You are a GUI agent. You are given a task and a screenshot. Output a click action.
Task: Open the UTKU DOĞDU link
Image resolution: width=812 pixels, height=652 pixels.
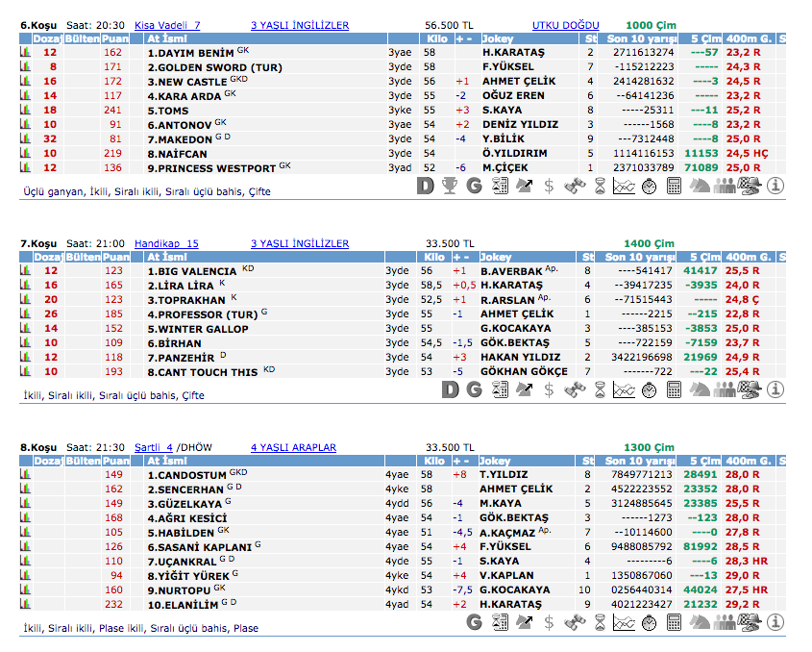(565, 25)
